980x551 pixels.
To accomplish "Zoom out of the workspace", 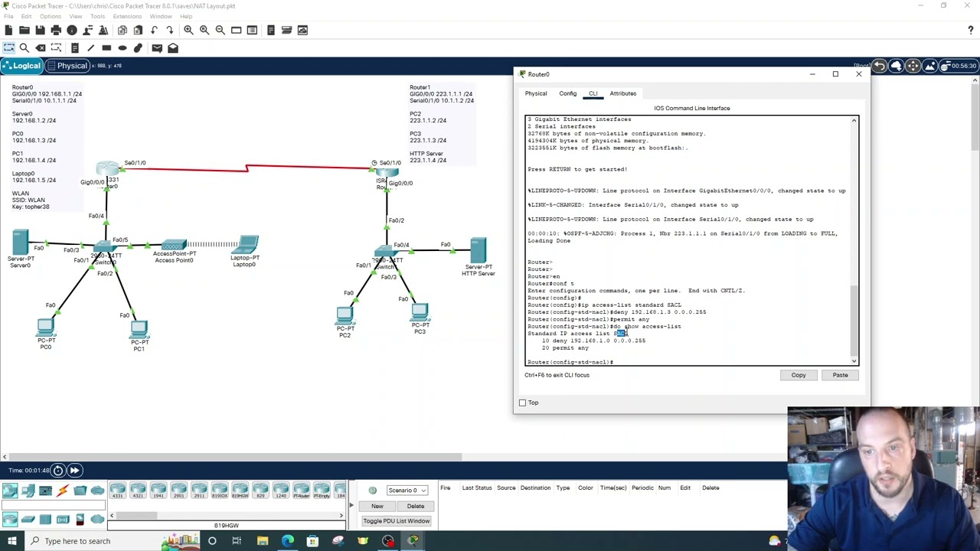I will (220, 30).
